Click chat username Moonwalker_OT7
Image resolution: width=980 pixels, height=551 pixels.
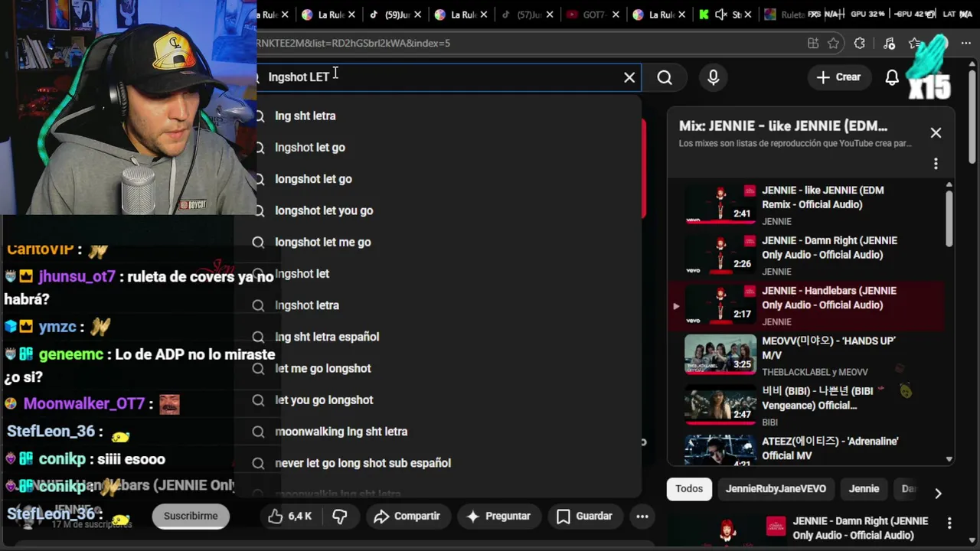point(84,404)
